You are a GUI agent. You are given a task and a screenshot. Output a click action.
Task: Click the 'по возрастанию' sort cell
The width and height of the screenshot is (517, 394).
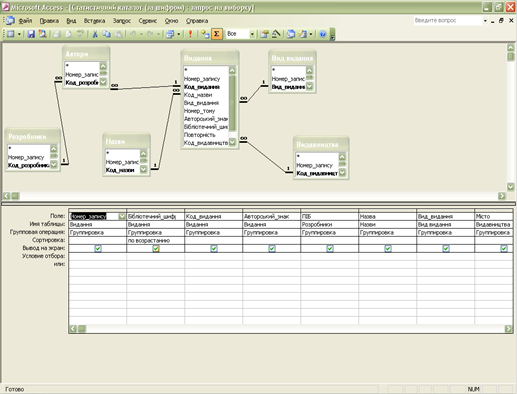[x=155, y=240]
